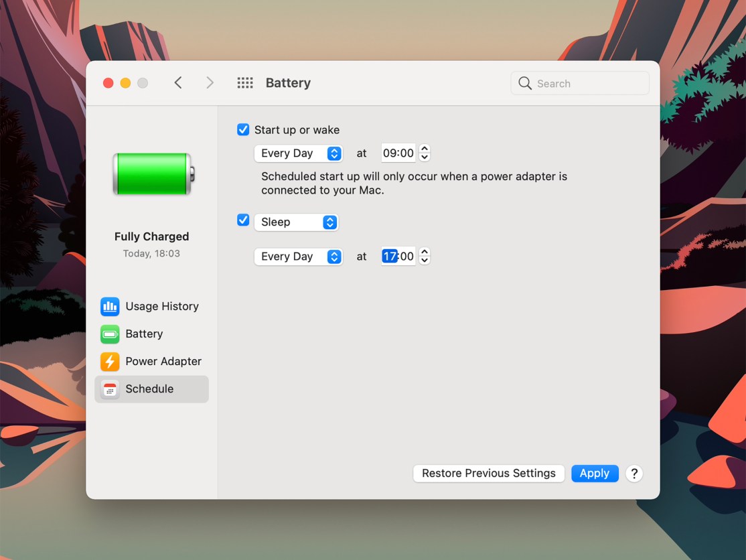Disable the Sleep schedule checkbox

(x=243, y=220)
